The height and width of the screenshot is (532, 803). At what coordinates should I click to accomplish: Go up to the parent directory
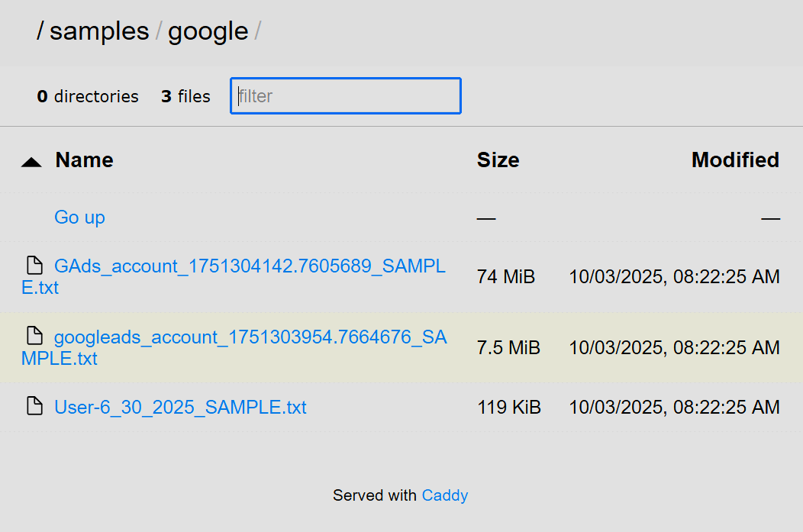(79, 218)
